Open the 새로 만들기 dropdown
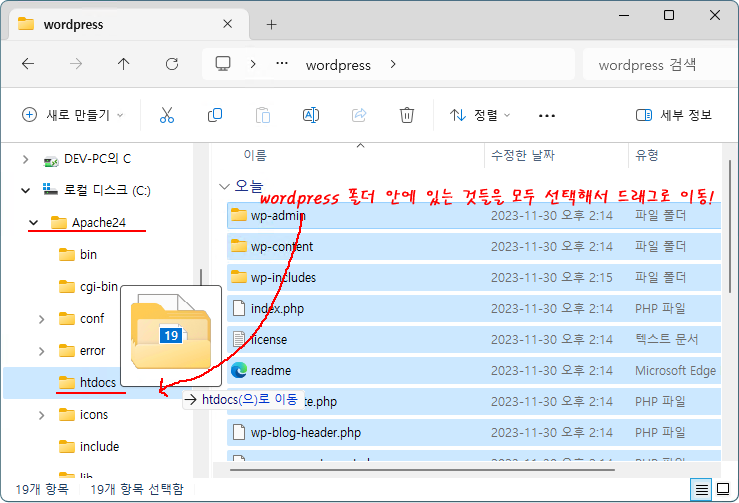The image size is (739, 503). 73,115
